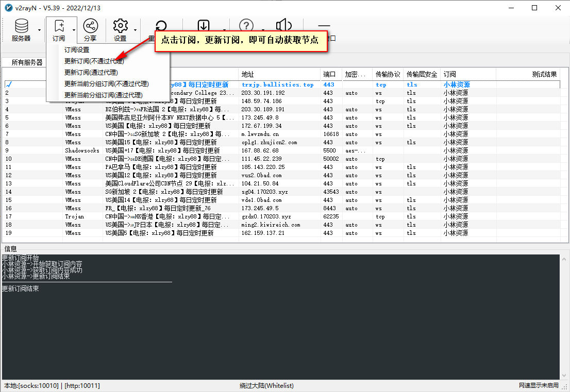This screenshot has height=392, width=570.
Task: Open Settings (设置) gear icon
Action: 120,26
